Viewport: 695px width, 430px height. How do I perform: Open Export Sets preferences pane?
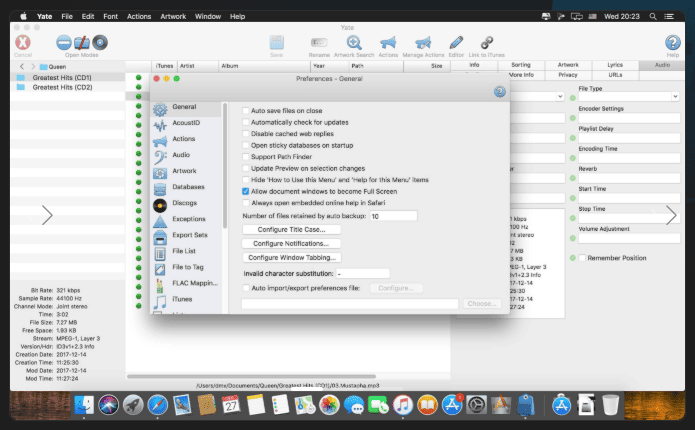[187, 235]
